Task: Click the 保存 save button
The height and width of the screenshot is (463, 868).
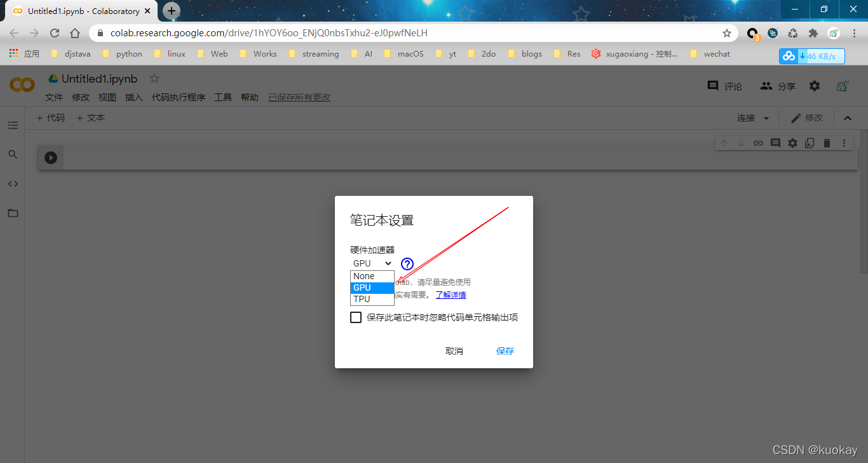Action: click(x=505, y=351)
